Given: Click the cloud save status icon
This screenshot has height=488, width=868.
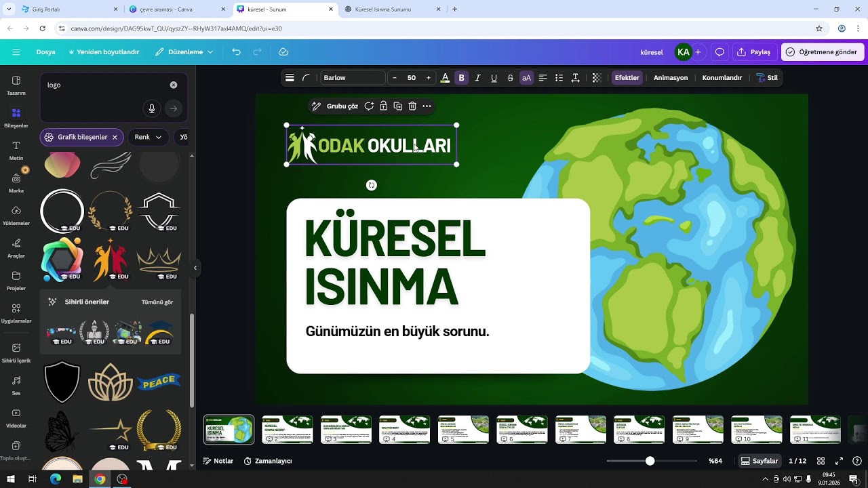Looking at the screenshot, I should coord(283,52).
